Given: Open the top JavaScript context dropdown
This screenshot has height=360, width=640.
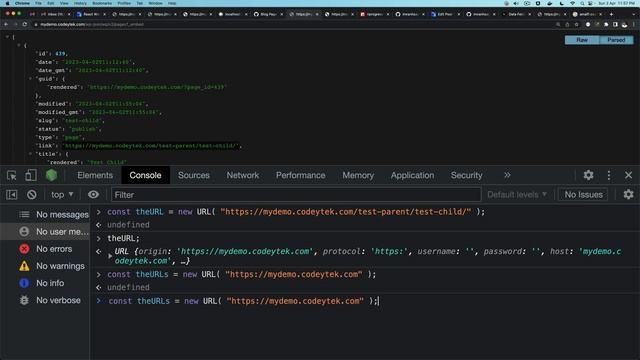Looking at the screenshot, I should pyautogui.click(x=62, y=195).
